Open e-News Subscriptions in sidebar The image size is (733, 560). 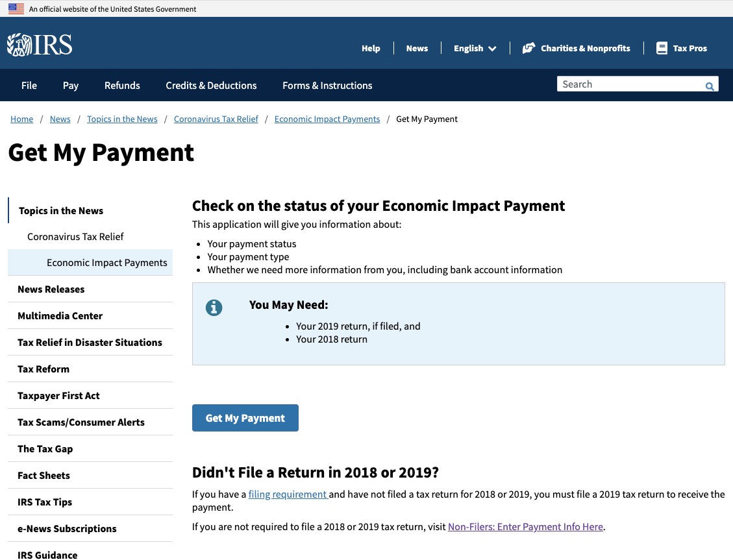67,529
